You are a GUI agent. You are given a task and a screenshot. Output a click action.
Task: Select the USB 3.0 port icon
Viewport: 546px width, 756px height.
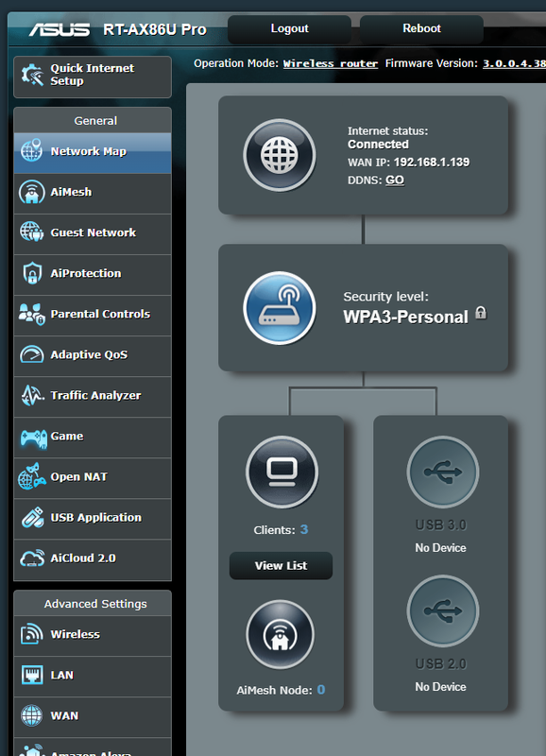[443, 472]
